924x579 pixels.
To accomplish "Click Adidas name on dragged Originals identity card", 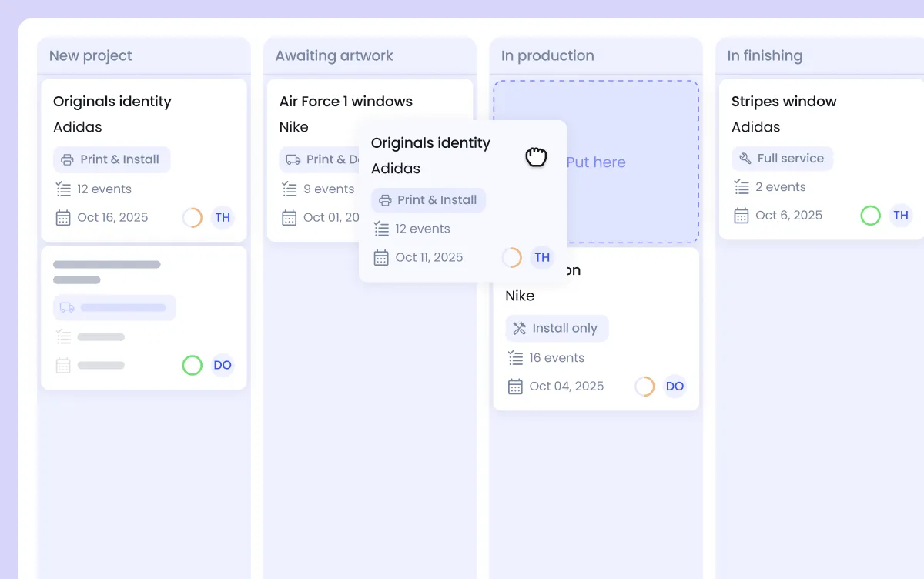I will [x=396, y=169].
